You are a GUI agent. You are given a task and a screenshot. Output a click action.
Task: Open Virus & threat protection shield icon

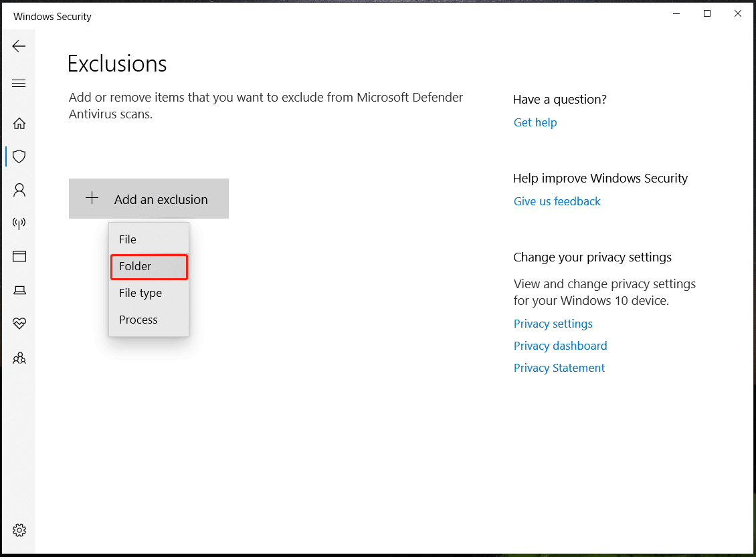click(x=19, y=156)
